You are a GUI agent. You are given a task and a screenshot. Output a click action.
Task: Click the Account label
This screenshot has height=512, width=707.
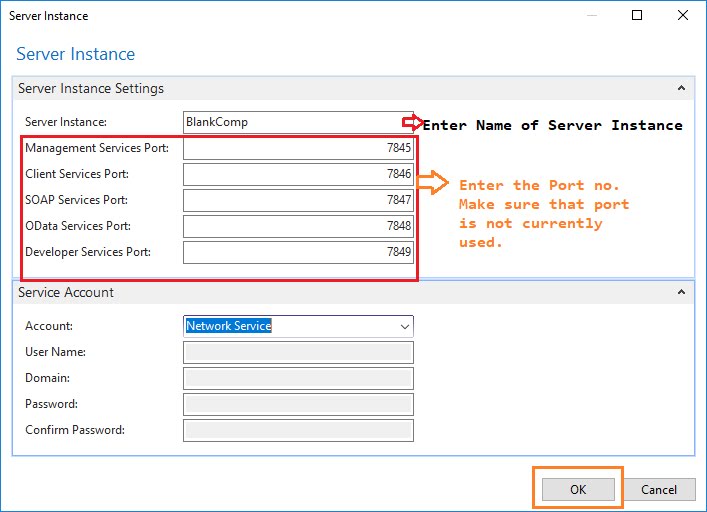pyautogui.click(x=49, y=326)
